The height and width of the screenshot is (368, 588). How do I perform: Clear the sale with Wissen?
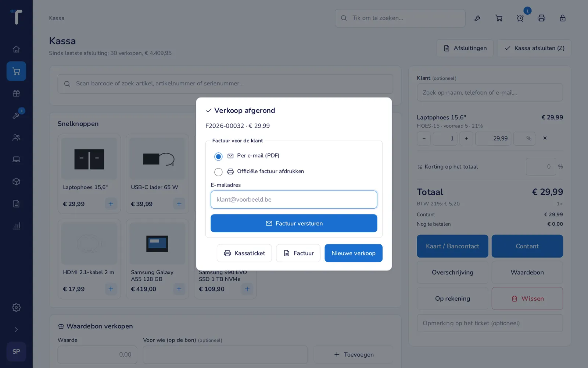click(527, 298)
